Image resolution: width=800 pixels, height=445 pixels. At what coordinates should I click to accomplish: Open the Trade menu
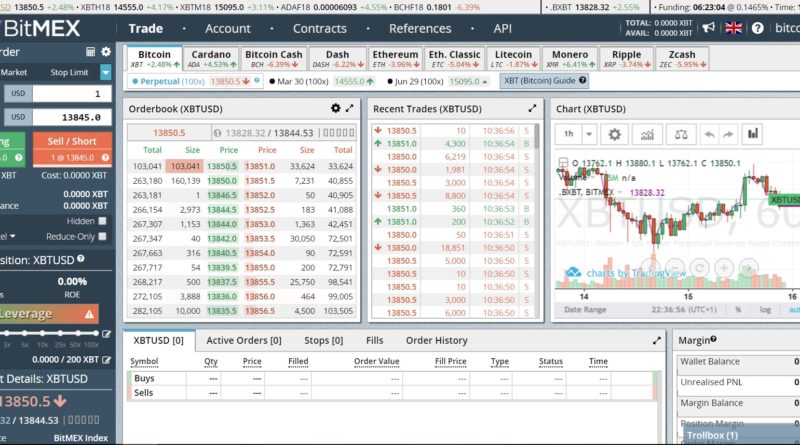pos(145,29)
